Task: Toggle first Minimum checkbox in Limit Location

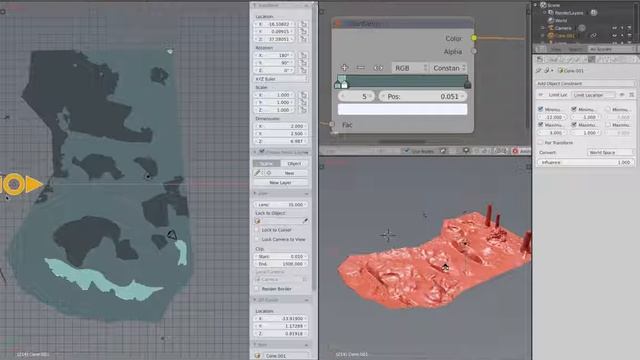Action: [540, 109]
